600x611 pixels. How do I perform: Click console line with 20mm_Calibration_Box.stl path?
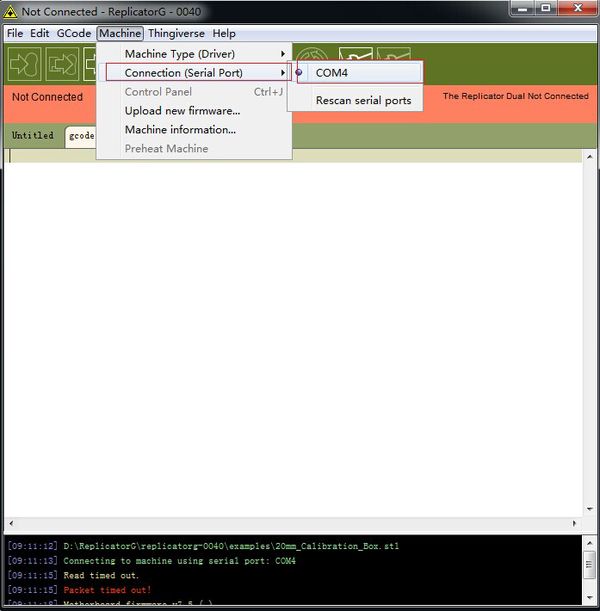(231, 546)
